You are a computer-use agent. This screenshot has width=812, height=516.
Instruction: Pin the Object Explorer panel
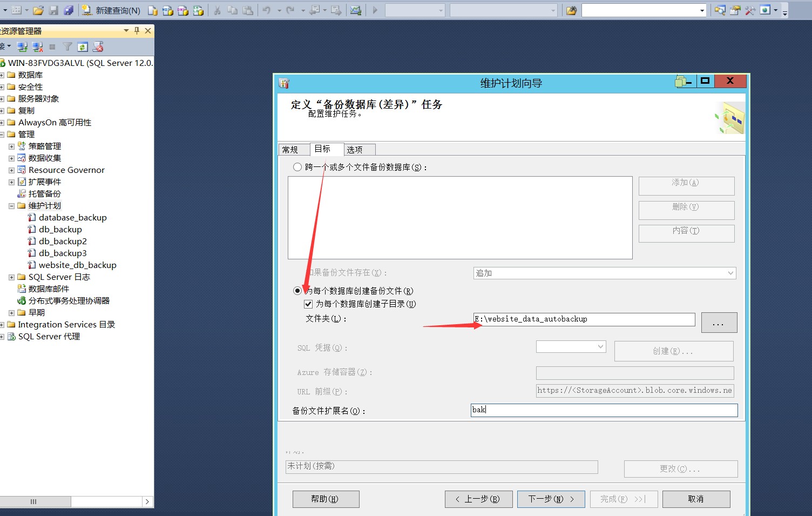coord(137,31)
